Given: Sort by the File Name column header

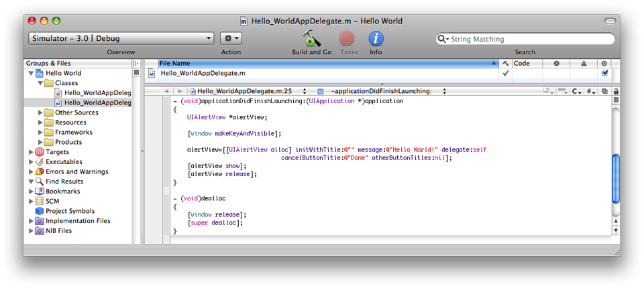Looking at the screenshot, I should coord(328,63).
